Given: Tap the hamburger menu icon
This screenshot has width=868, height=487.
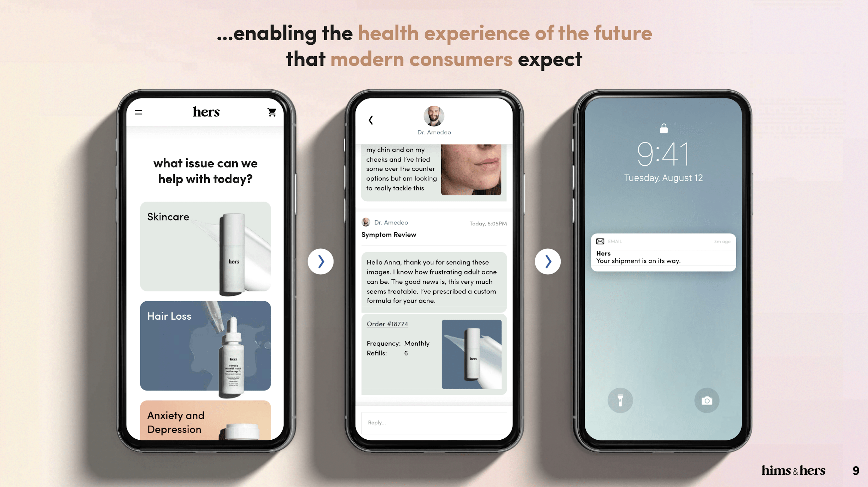Looking at the screenshot, I should (x=138, y=112).
